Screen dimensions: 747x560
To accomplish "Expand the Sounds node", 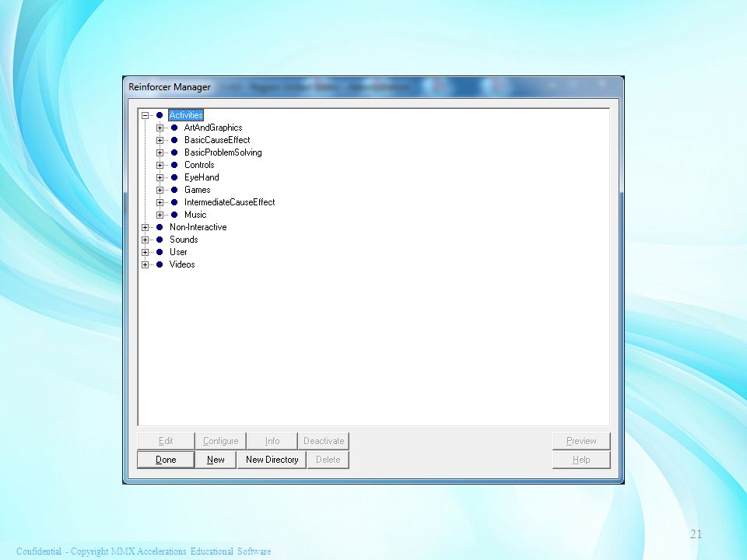I will pos(146,240).
